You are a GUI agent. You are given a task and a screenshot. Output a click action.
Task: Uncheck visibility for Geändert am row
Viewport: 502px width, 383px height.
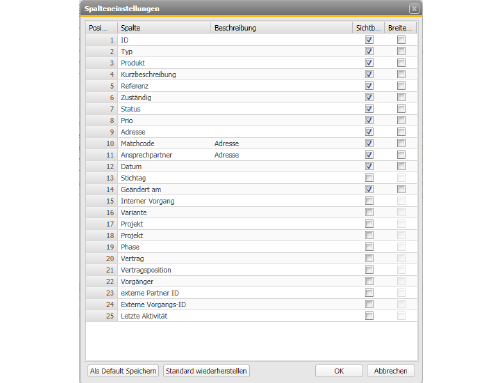coord(369,189)
